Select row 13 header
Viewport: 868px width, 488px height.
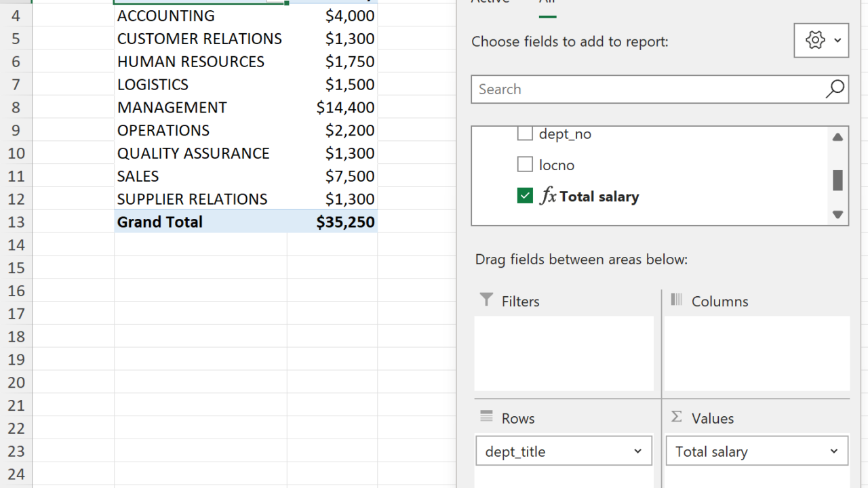[16, 222]
